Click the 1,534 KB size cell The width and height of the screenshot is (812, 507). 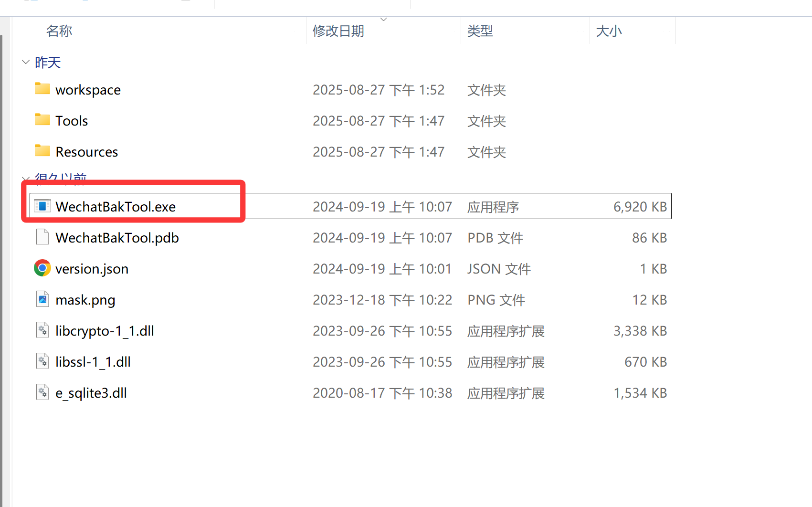640,393
